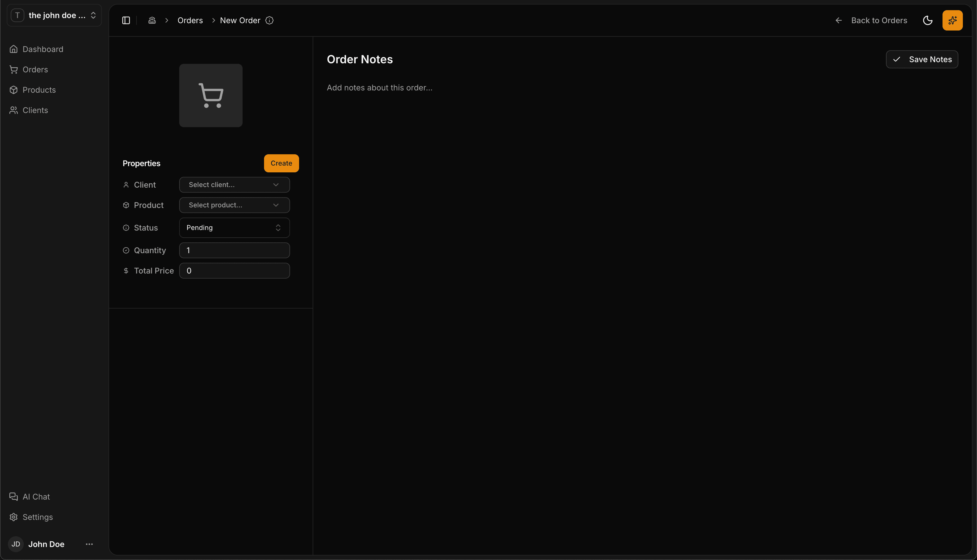Image resolution: width=977 pixels, height=560 pixels.
Task: Open Dashboard via the home icon
Action: pyautogui.click(x=14, y=49)
